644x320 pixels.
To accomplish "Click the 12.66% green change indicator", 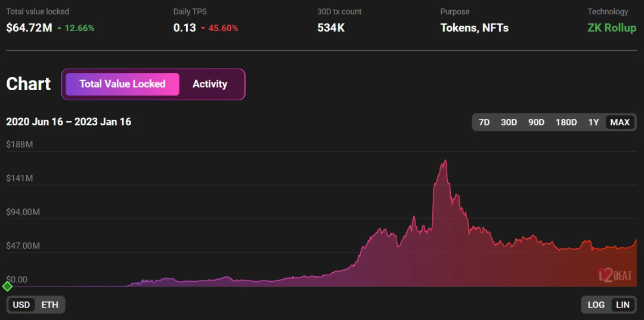I will (76, 29).
